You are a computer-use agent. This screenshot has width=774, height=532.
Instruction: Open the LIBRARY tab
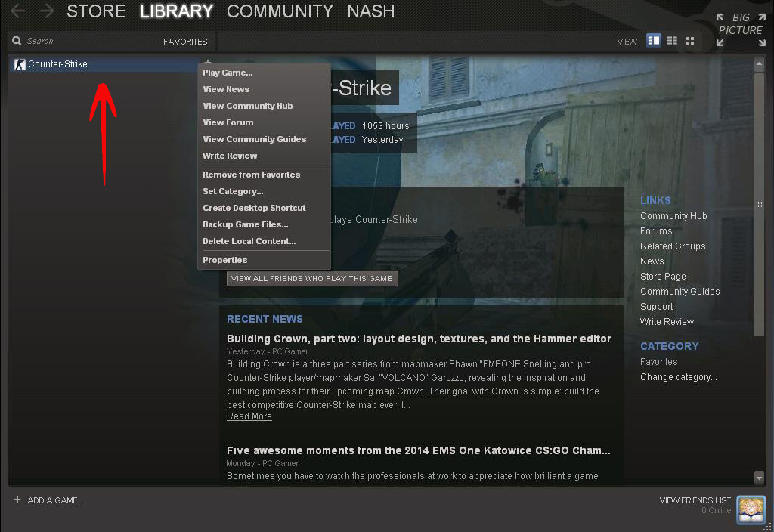(177, 11)
